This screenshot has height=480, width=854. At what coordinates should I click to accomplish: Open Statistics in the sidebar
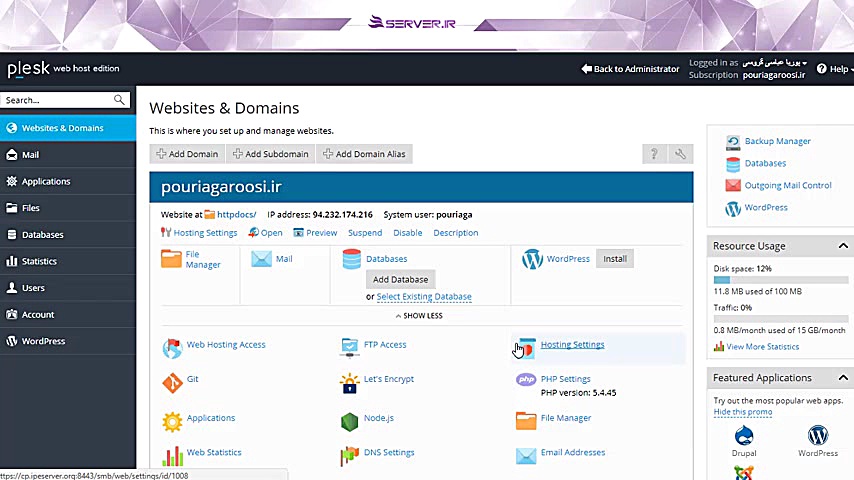(68, 262)
